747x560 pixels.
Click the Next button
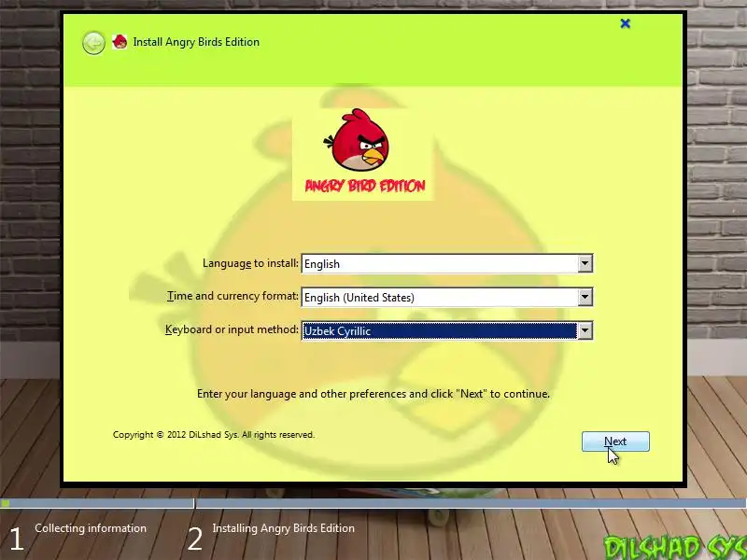pos(615,441)
